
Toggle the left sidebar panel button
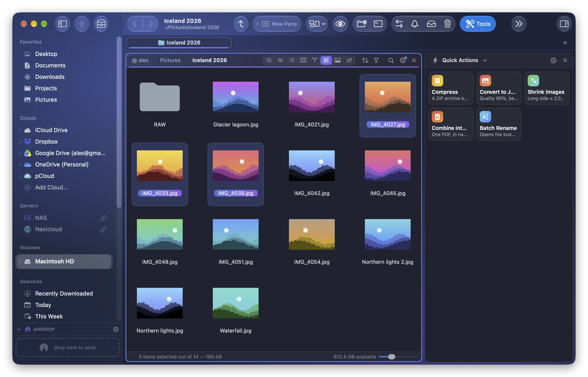click(62, 24)
